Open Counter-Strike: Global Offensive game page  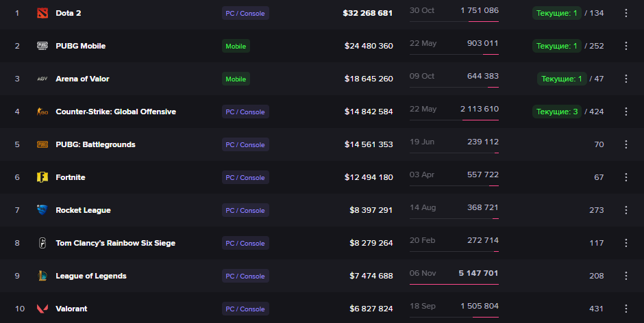point(116,112)
